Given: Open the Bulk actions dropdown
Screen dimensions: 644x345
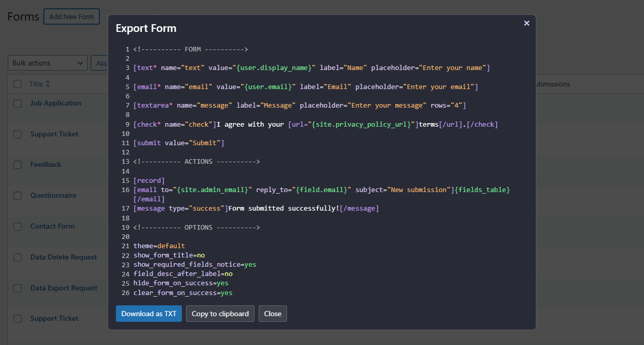Looking at the screenshot, I should point(47,62).
